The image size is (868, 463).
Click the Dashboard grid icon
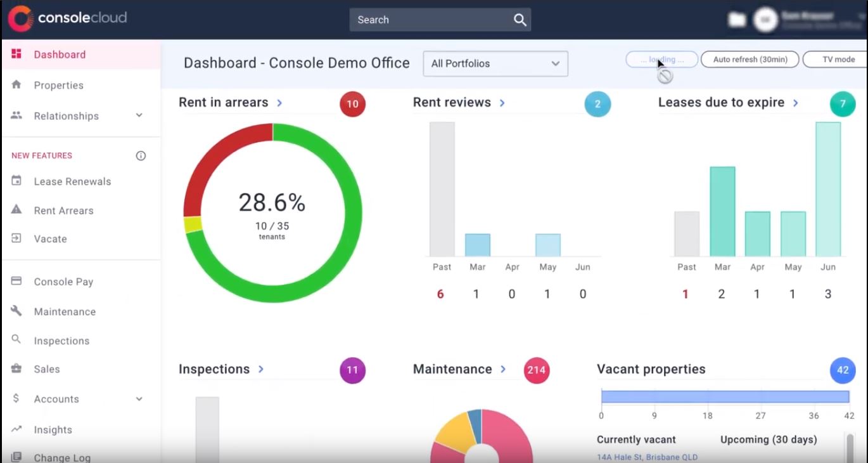17,54
